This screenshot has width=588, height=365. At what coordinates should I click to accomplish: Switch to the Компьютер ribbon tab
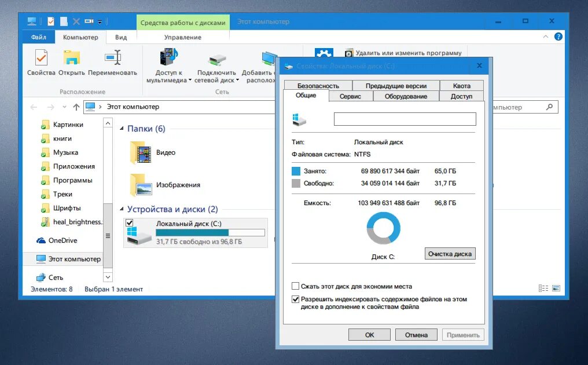click(80, 37)
